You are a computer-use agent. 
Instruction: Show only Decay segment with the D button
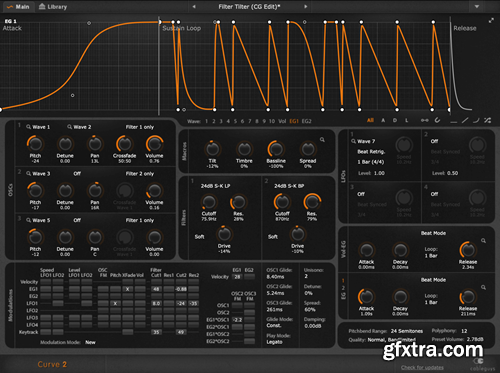click(x=395, y=120)
